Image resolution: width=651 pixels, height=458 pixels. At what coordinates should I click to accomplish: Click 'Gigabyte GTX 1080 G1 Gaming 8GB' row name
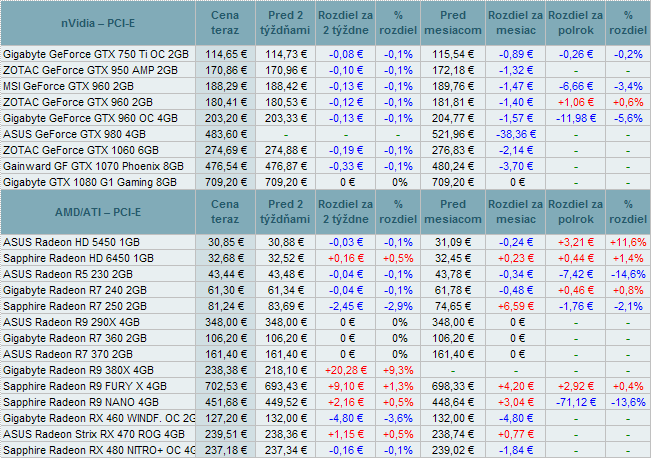(90, 182)
